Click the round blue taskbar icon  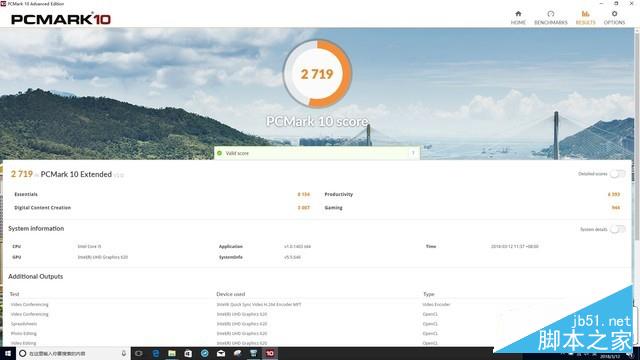pyautogui.click(x=204, y=353)
